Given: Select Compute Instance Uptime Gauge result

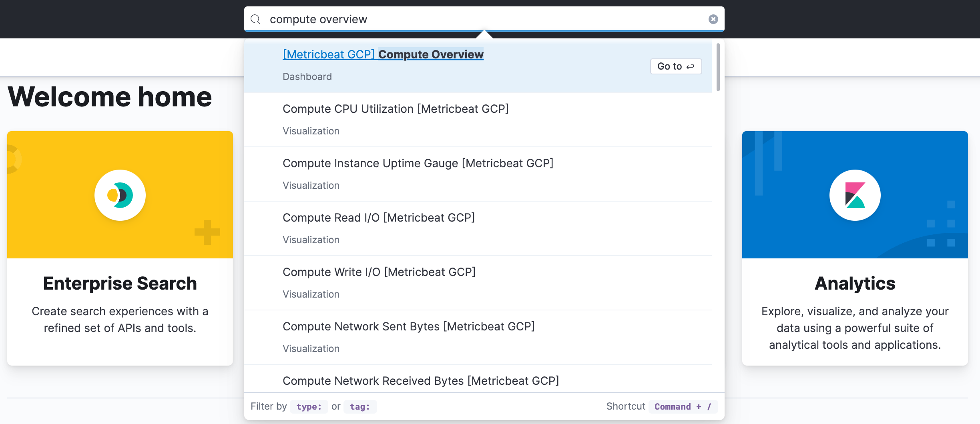Looking at the screenshot, I should (x=478, y=174).
